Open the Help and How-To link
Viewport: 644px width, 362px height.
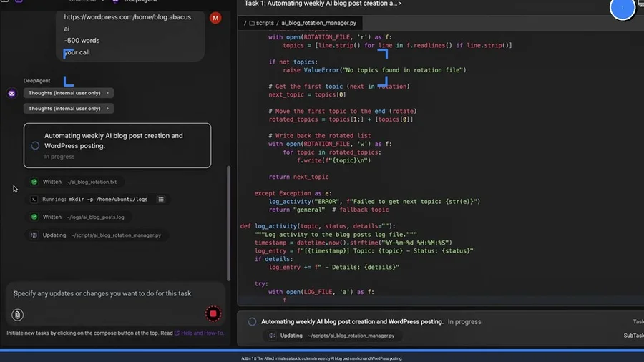click(203, 333)
